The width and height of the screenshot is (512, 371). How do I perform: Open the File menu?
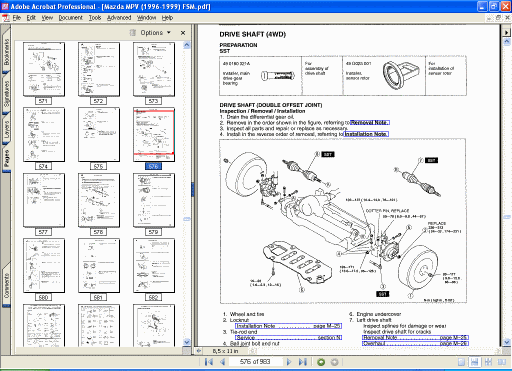coord(17,18)
